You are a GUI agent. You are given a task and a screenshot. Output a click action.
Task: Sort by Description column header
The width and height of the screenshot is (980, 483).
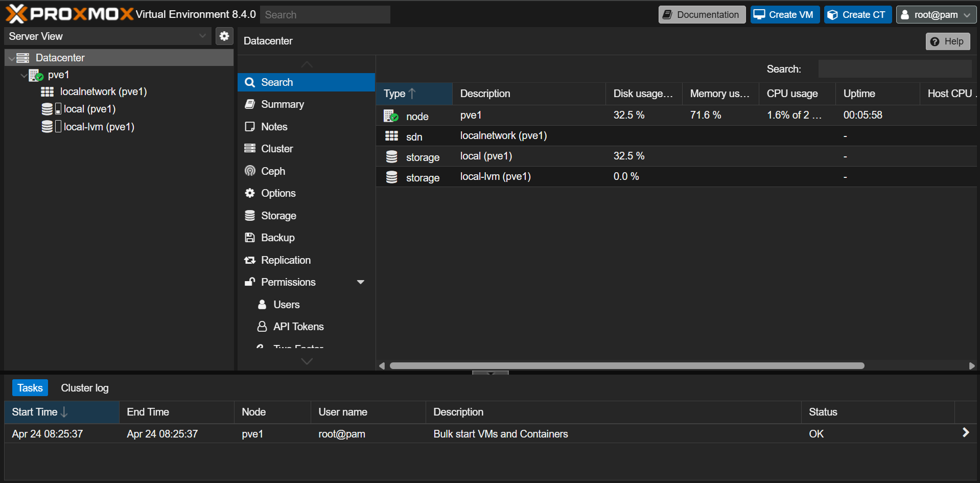click(529, 94)
